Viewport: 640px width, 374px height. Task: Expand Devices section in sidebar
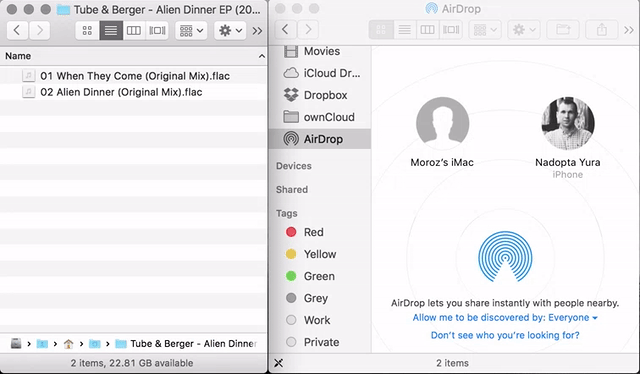click(293, 166)
